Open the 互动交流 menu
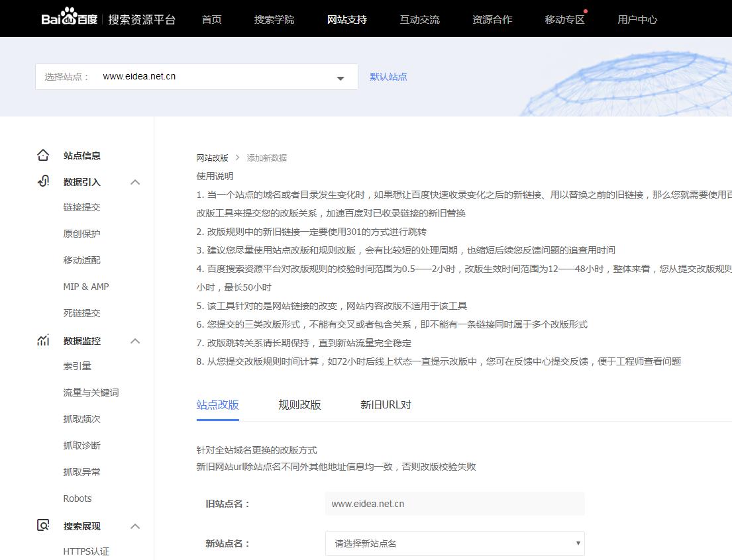The width and height of the screenshot is (732, 560). 419,19
